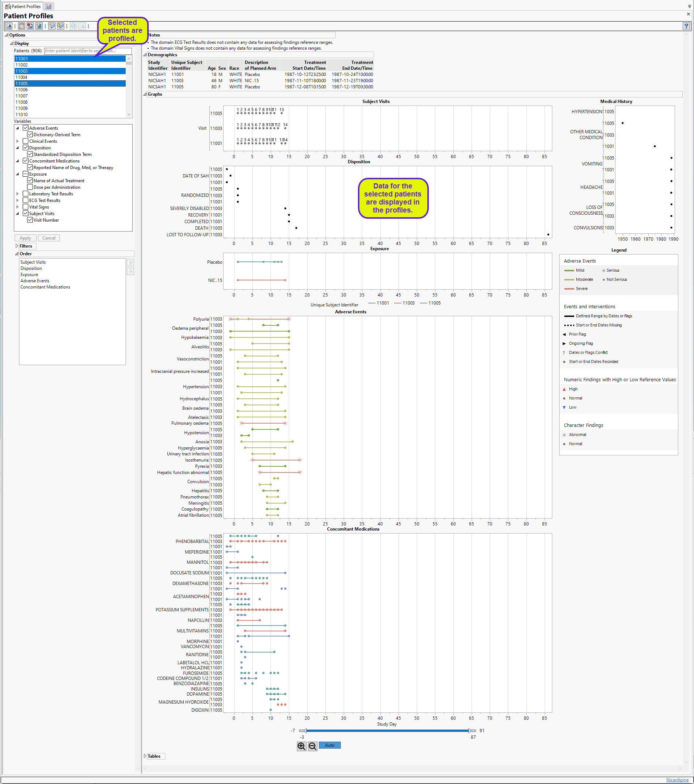Check the Dose per Administration checkbox
Viewport: 694px width, 784px height.
coord(30,187)
